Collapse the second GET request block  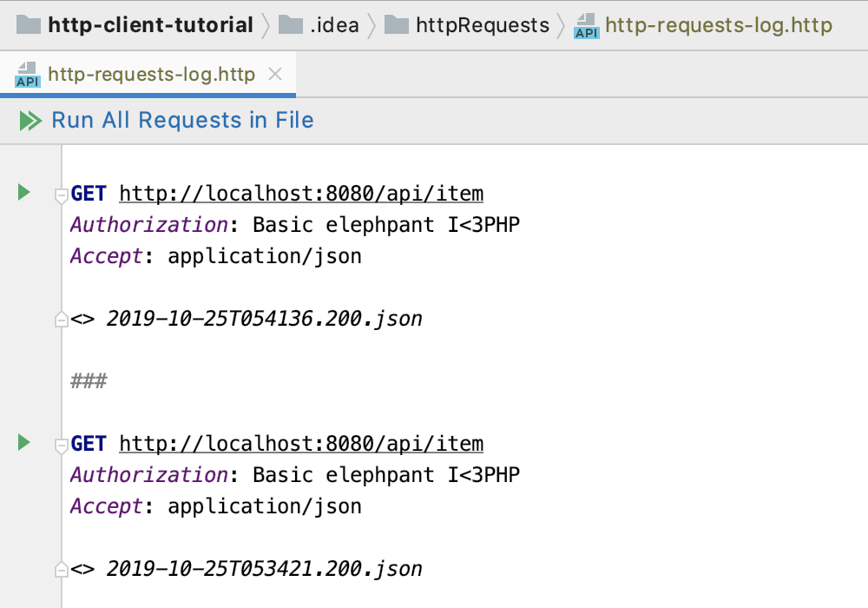61,446
